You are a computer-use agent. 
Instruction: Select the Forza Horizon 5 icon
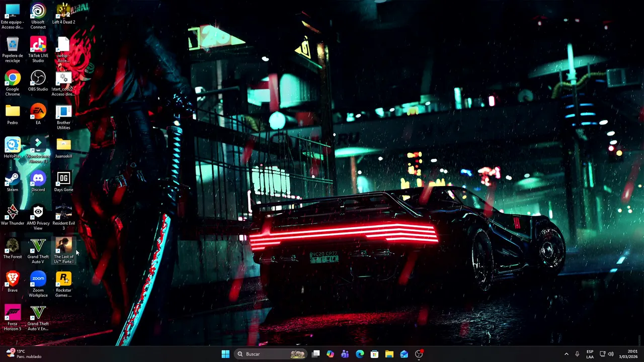click(x=13, y=318)
